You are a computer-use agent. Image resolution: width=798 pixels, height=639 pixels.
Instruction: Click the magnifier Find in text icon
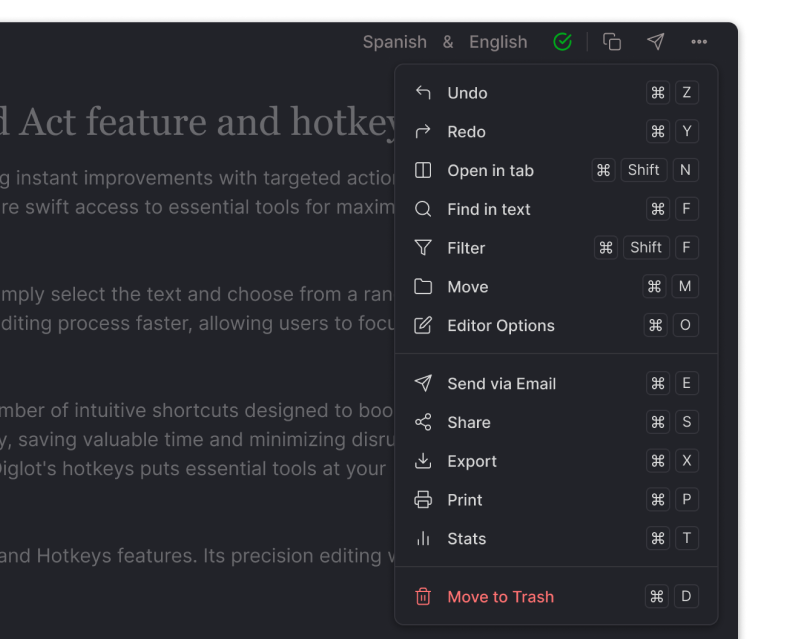tap(423, 209)
